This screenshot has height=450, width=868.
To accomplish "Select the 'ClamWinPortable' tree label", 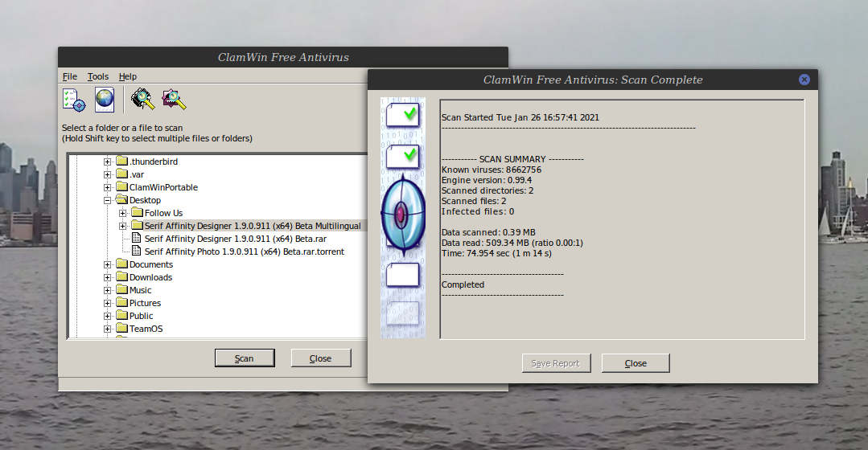I will tap(163, 187).
